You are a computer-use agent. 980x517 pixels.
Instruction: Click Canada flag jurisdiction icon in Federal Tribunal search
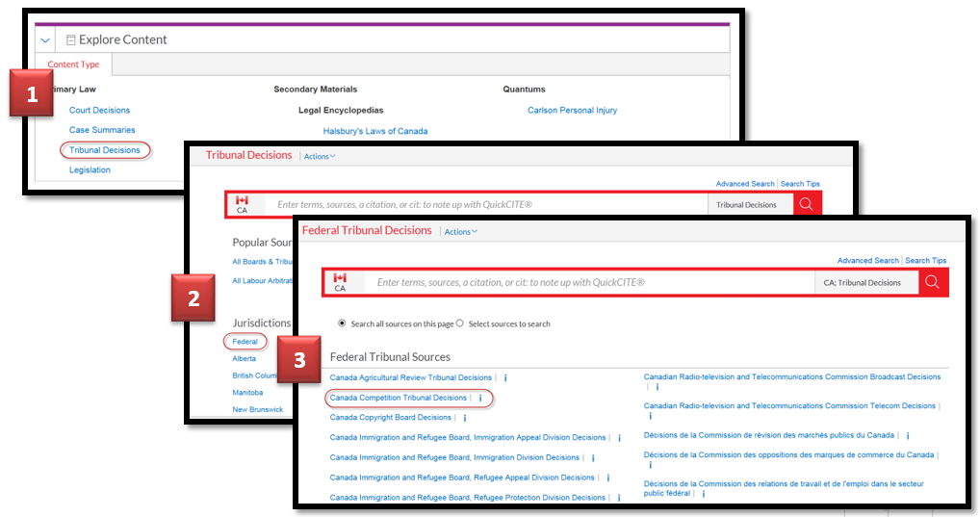(340, 282)
